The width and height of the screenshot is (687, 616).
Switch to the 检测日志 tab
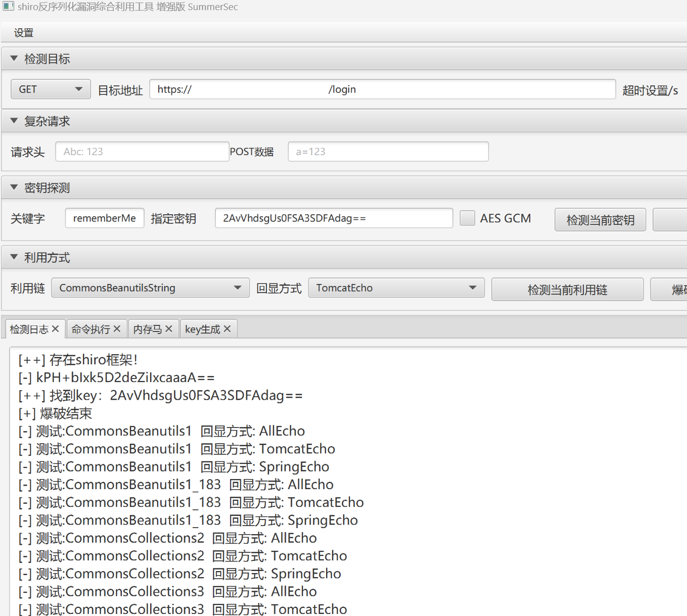click(29, 329)
